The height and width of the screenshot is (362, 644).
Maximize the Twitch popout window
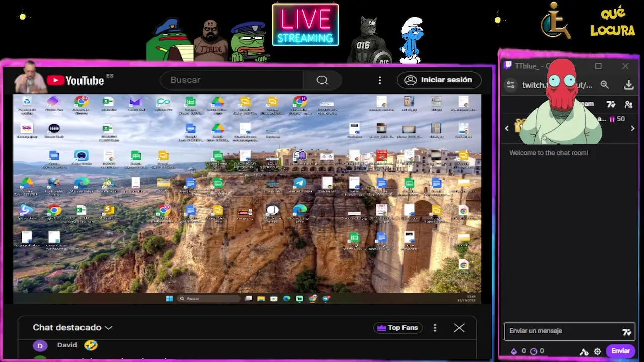[598, 66]
